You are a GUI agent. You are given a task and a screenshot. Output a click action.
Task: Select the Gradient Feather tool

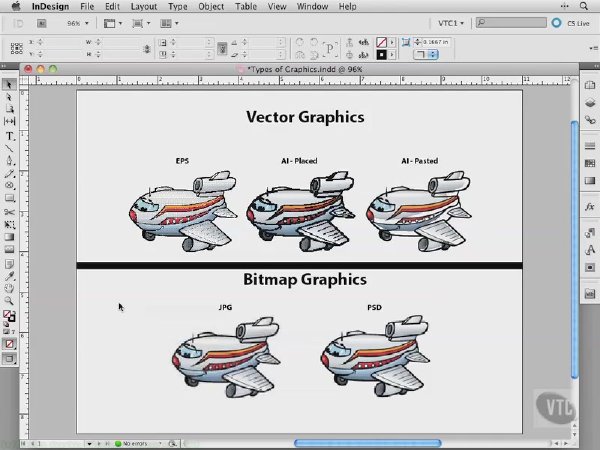click(9, 249)
